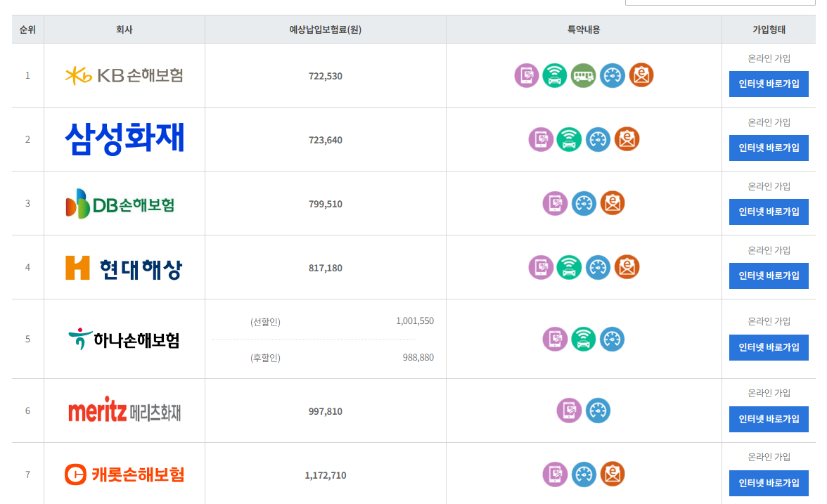Screen dimensions: 827x504
Task: Click green connected-car icon in 현대해상 row
Action: [569, 267]
